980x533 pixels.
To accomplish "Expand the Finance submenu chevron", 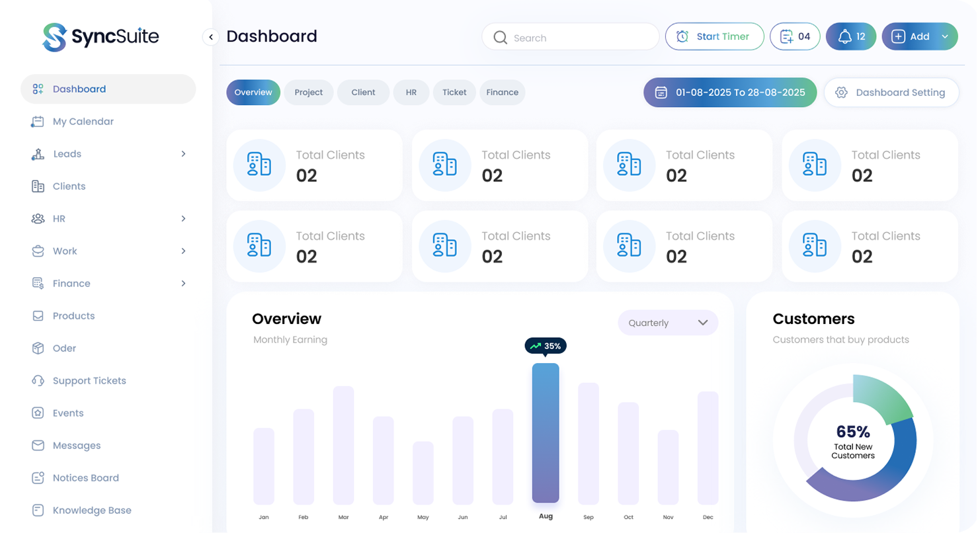I will [x=183, y=284].
